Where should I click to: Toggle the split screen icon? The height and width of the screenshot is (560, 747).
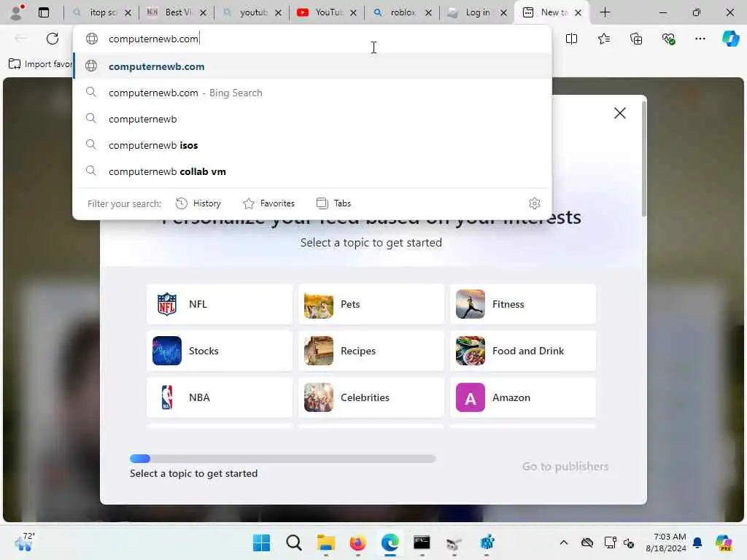[571, 39]
